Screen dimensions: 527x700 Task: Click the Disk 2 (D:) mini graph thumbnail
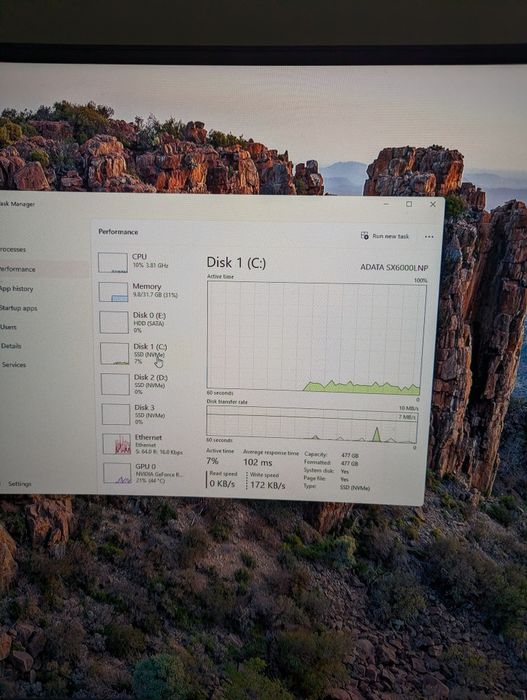pyautogui.click(x=115, y=384)
